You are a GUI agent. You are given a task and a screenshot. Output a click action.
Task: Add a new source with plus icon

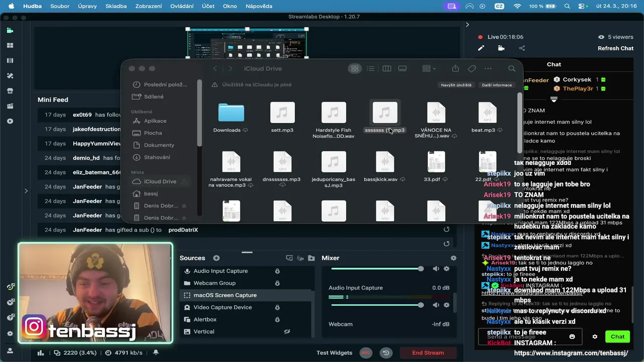pos(216,258)
